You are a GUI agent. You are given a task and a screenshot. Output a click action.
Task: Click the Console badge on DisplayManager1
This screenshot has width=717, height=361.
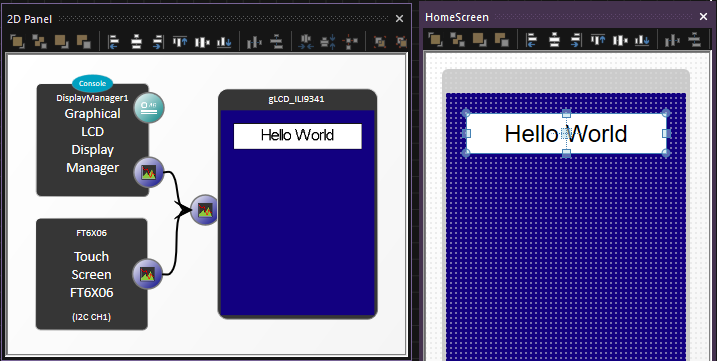(92, 83)
